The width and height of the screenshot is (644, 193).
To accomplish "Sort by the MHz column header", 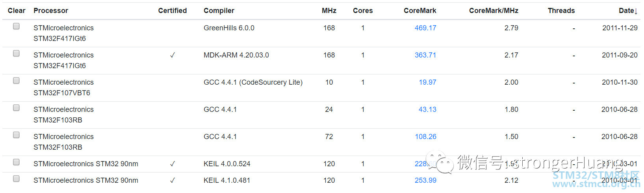I will pyautogui.click(x=329, y=11).
